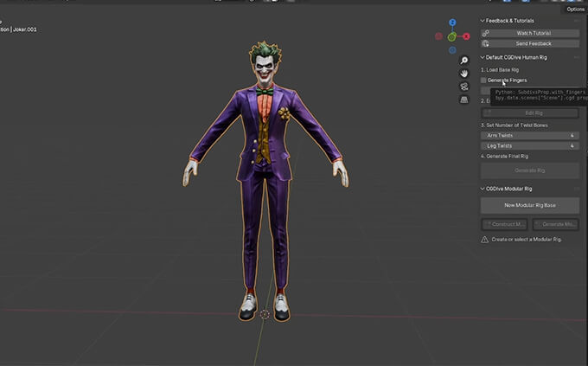The width and height of the screenshot is (588, 366).
Task: Collapse the CGDive Modular Rig panel
Action: pos(483,189)
